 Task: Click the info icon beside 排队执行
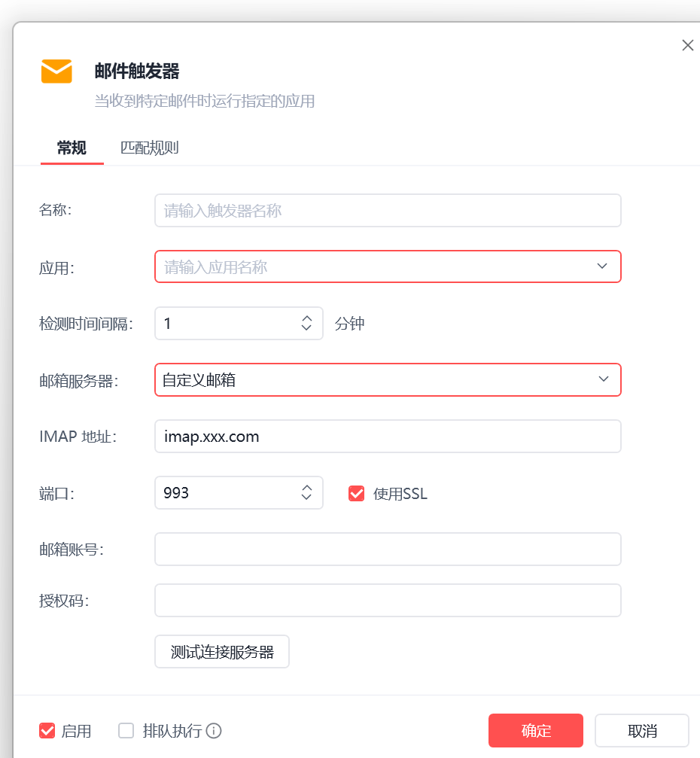pos(214,730)
